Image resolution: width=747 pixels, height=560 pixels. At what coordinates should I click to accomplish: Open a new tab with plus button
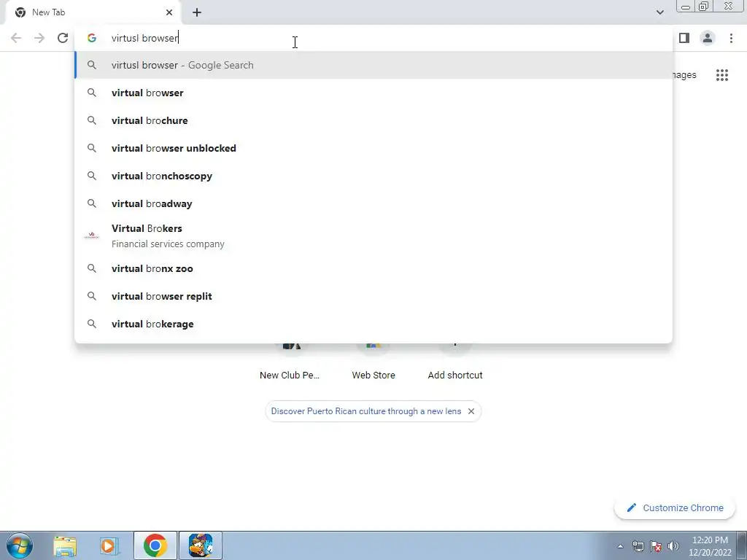pyautogui.click(x=197, y=12)
